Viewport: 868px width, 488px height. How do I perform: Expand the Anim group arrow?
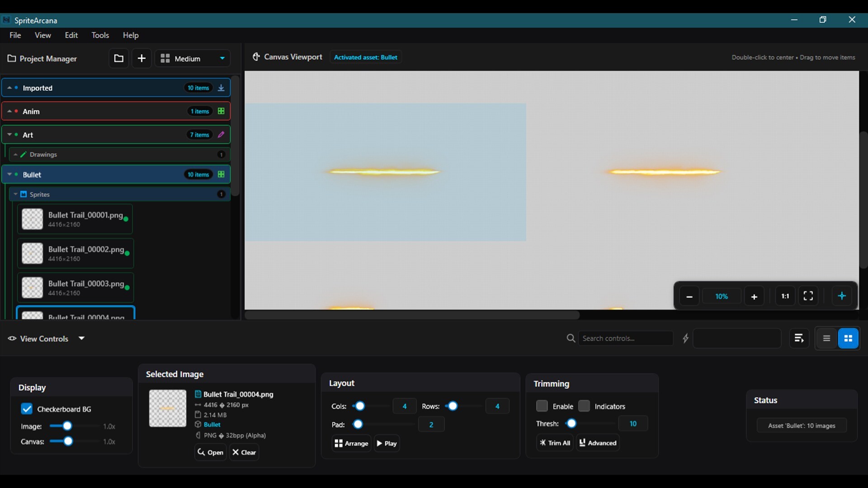click(9, 111)
